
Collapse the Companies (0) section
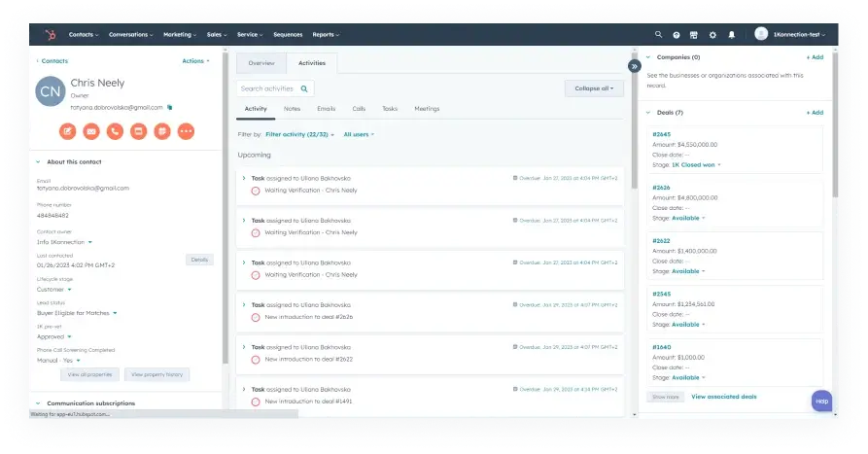pos(648,57)
